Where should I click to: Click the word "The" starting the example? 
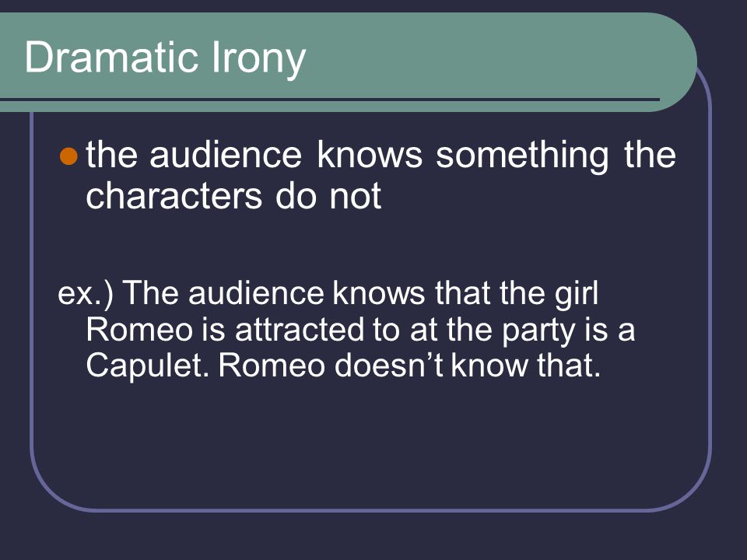151,293
